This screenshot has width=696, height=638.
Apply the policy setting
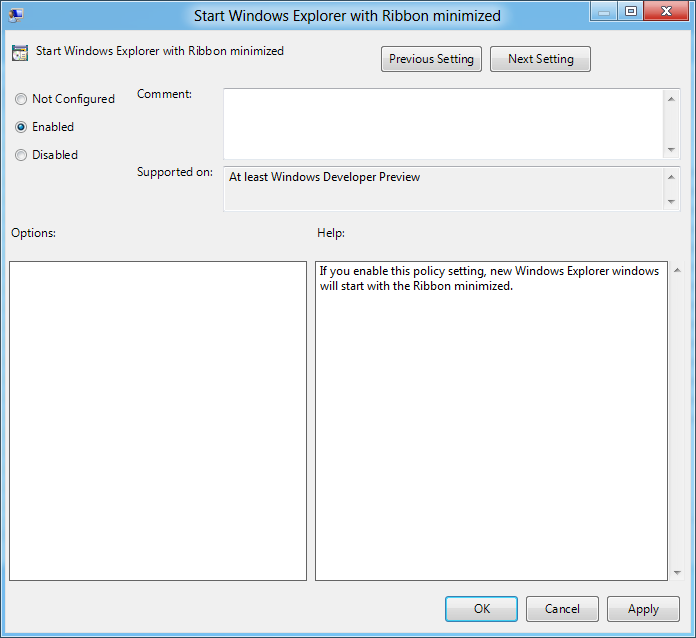point(643,609)
